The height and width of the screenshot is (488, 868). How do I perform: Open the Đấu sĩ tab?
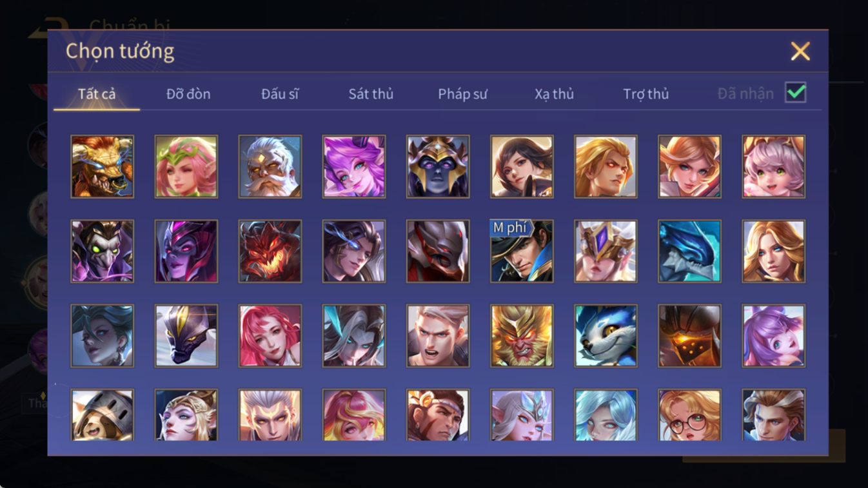pos(280,94)
